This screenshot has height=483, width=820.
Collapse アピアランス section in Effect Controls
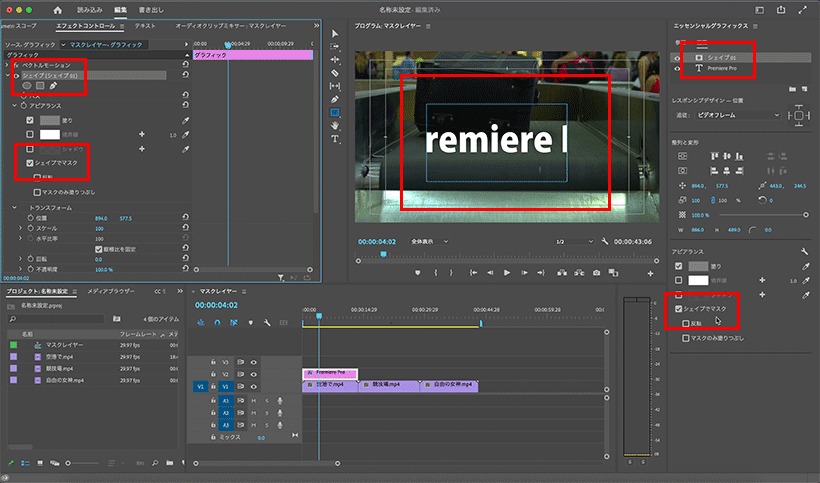[x=14, y=106]
